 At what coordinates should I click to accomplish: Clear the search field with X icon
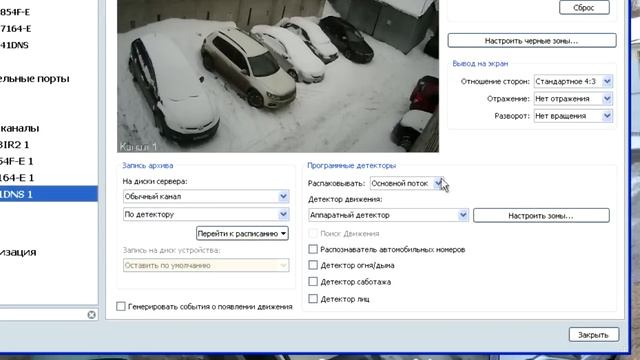point(91,315)
